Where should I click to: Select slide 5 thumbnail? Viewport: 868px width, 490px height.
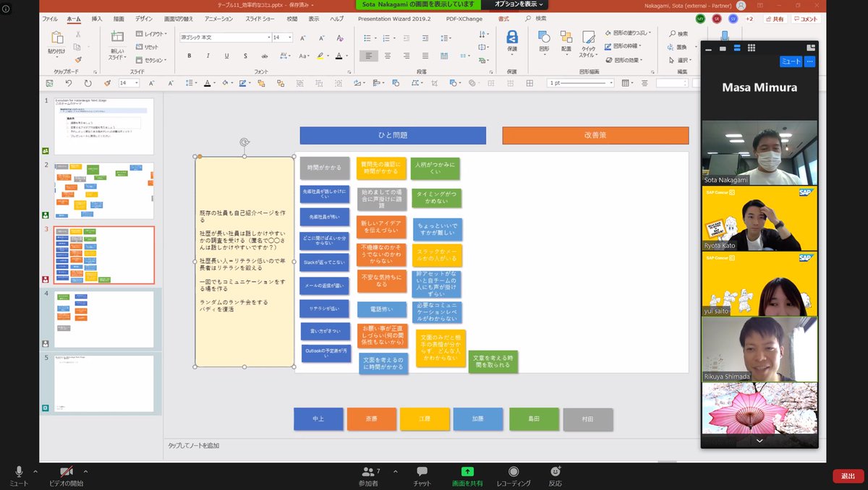(104, 384)
